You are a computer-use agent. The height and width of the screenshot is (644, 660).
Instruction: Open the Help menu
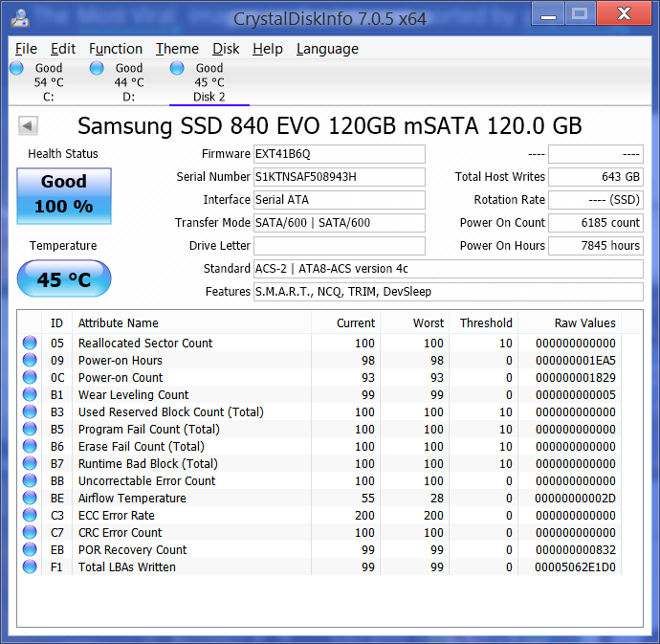tap(268, 49)
